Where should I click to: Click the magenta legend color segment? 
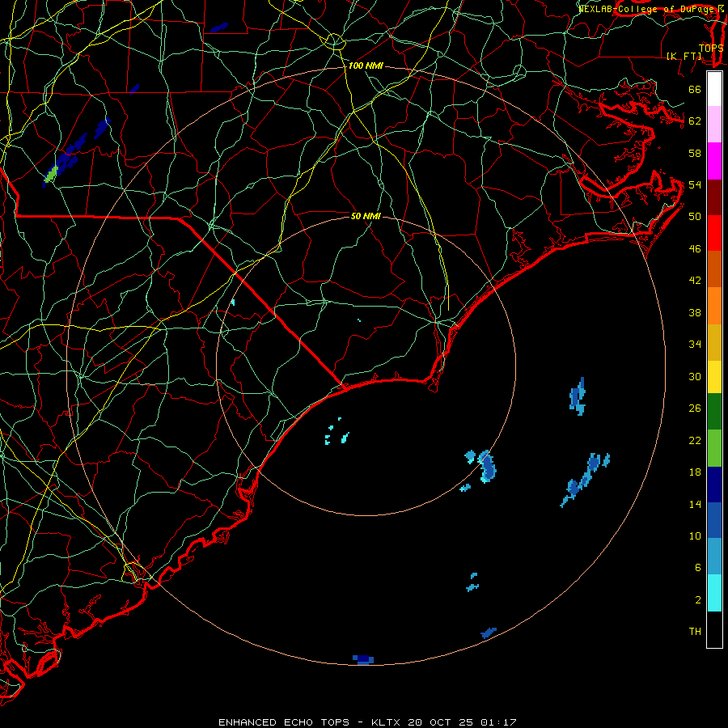(x=714, y=161)
